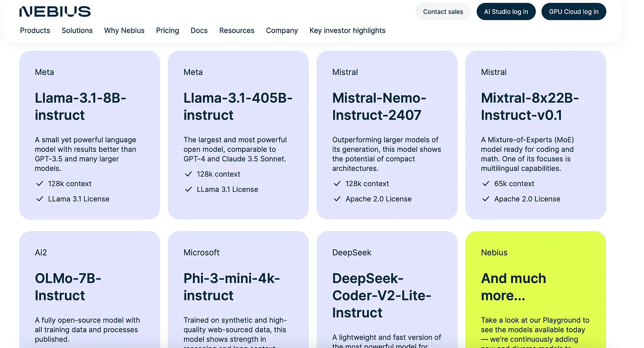Click 'Apache 2.0 License' text in Mixtral card

pos(527,199)
